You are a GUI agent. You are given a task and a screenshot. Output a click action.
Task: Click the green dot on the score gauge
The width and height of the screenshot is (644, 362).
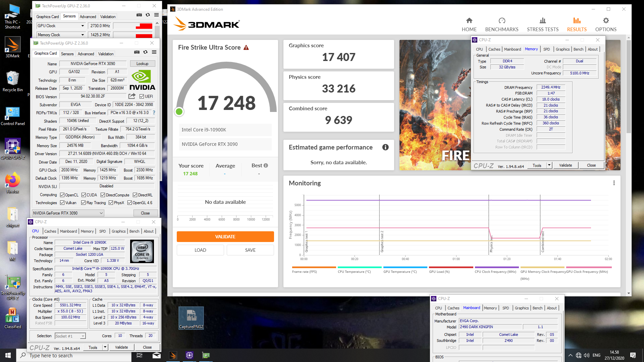coord(179,112)
